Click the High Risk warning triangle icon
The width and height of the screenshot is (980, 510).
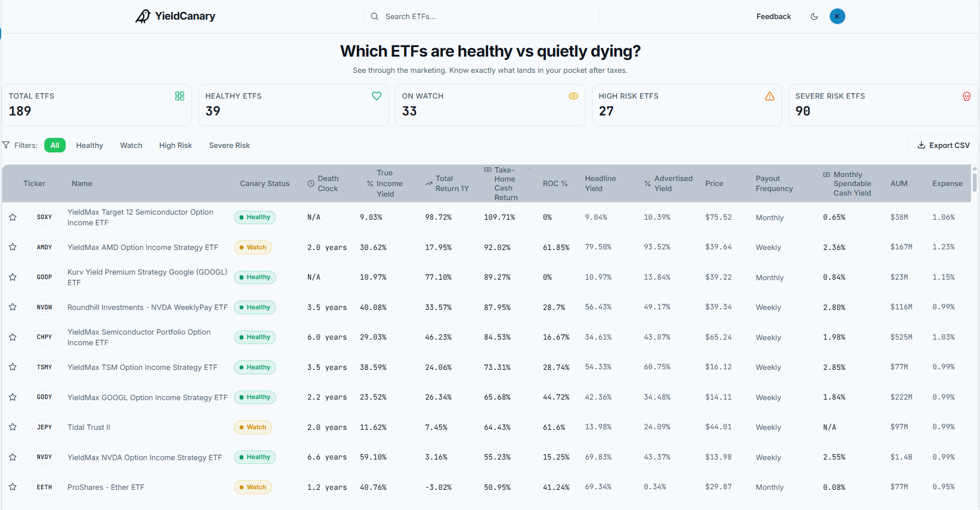pos(770,96)
